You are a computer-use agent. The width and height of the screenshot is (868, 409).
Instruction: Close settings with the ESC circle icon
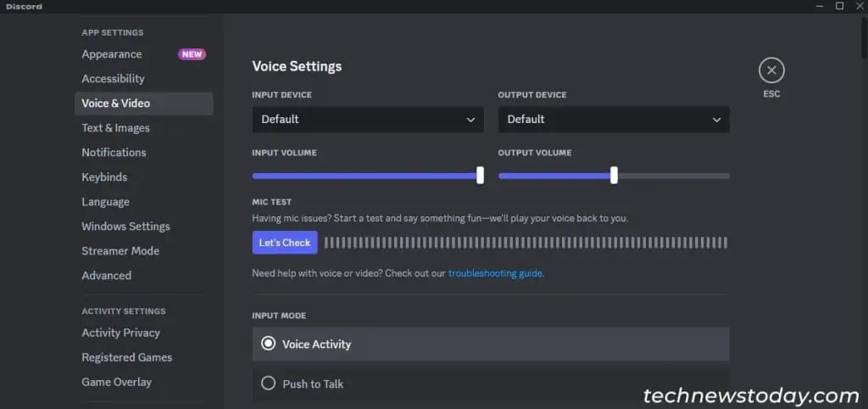coord(771,70)
